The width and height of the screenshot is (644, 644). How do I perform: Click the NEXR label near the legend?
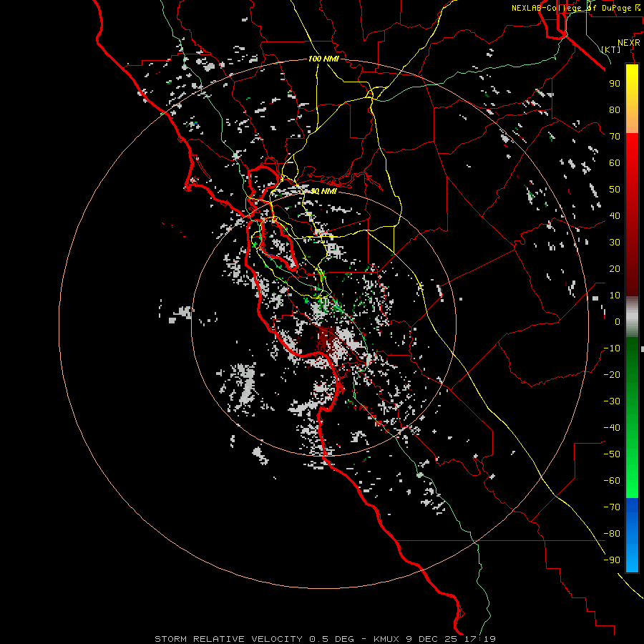(629, 43)
